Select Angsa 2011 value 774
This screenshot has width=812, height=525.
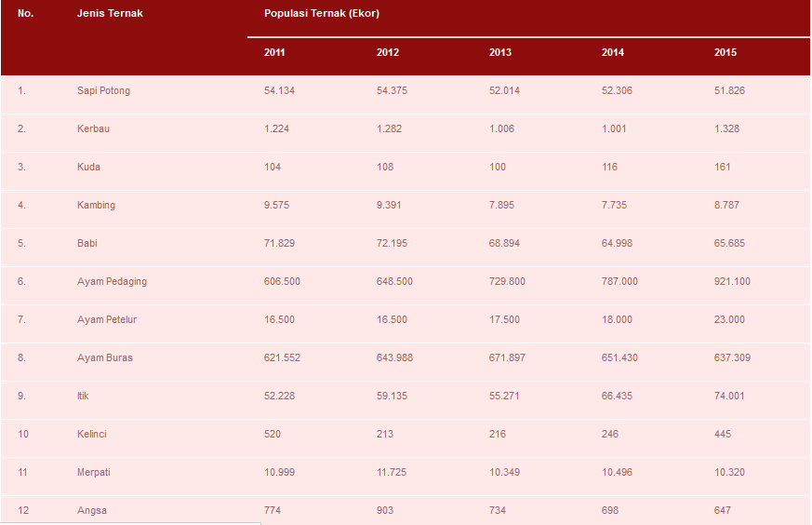click(273, 510)
